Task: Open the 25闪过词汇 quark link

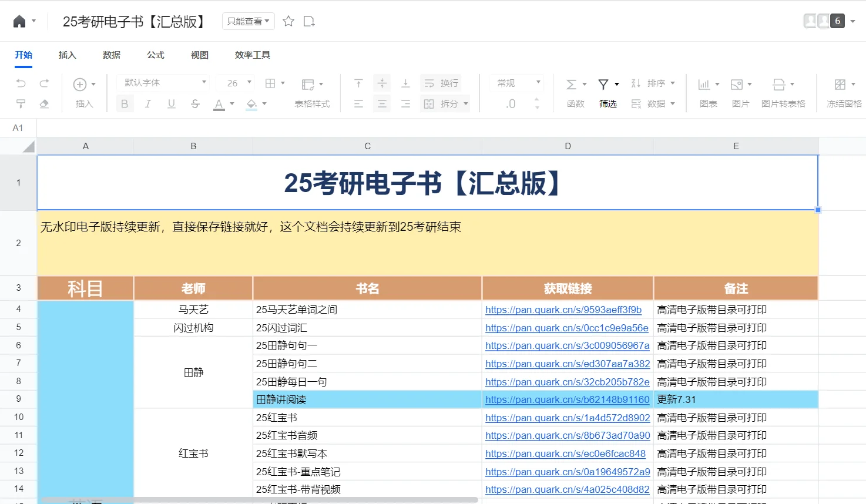Action: (x=567, y=328)
